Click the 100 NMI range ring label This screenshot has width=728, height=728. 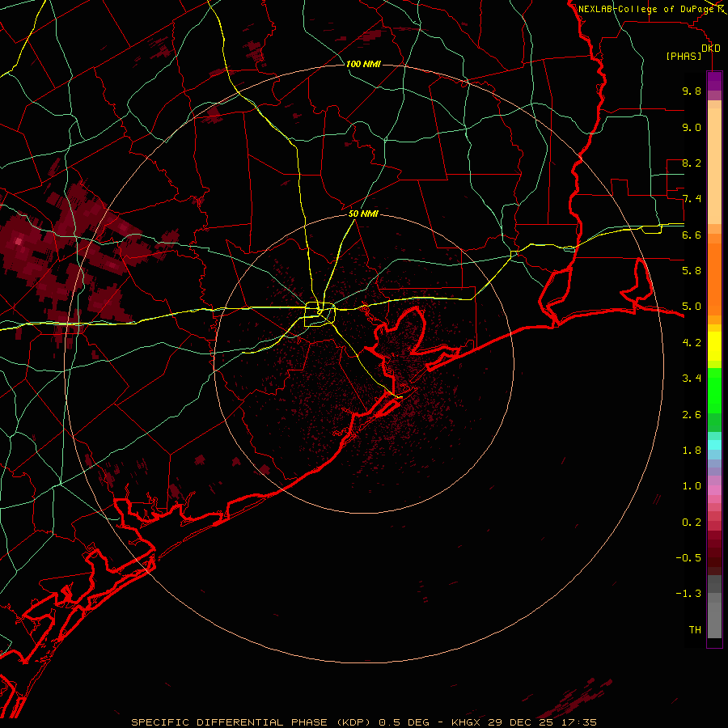[363, 64]
